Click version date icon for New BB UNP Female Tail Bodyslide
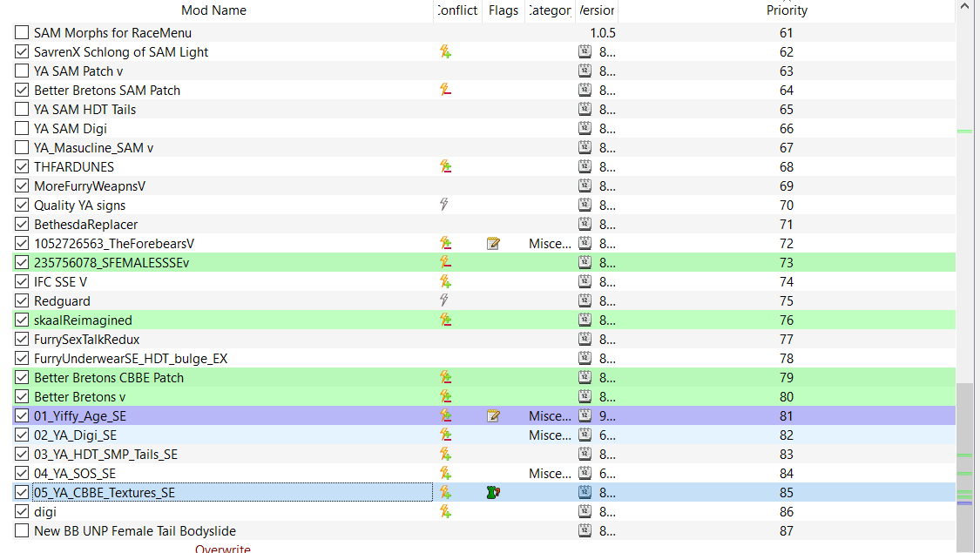The image size is (980, 553). point(585,530)
